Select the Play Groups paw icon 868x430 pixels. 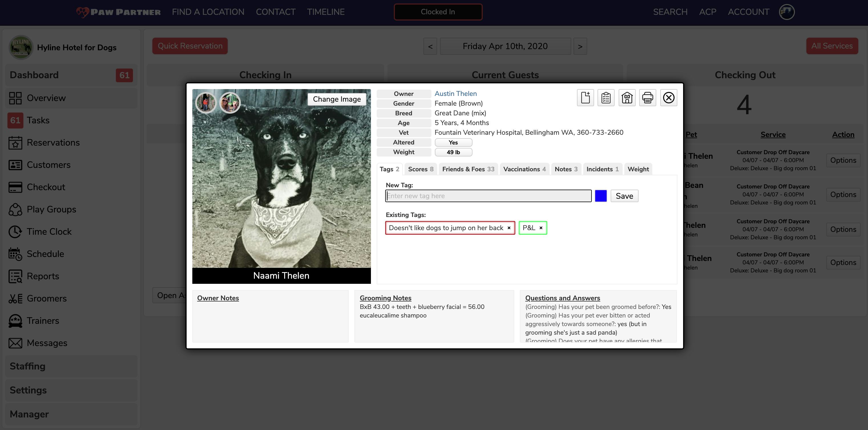15,210
